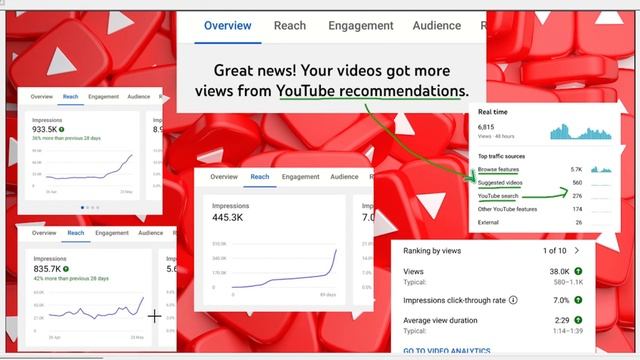This screenshot has width=640, height=360.
Task: Click the 5.7K Browse features value
Action: click(576, 169)
